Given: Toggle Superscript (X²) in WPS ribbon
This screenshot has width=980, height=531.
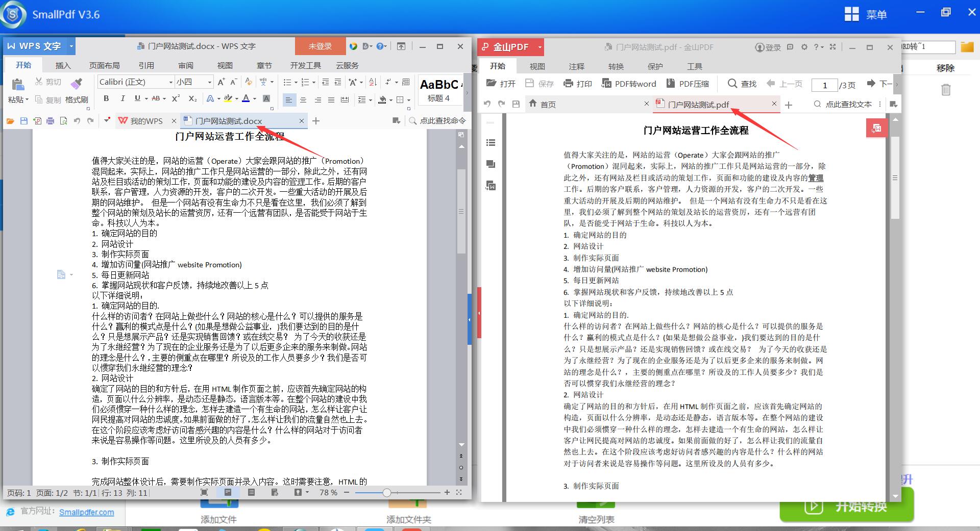Looking at the screenshot, I should [x=176, y=98].
